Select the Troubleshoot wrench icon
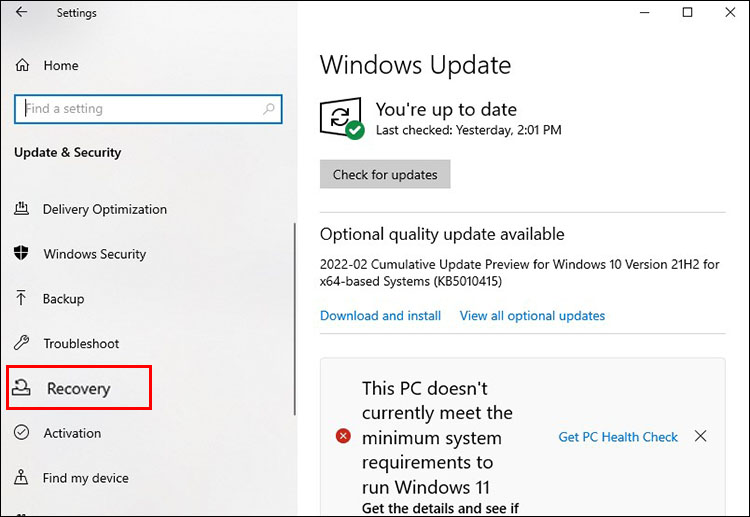Image resolution: width=750 pixels, height=517 pixels. click(22, 344)
